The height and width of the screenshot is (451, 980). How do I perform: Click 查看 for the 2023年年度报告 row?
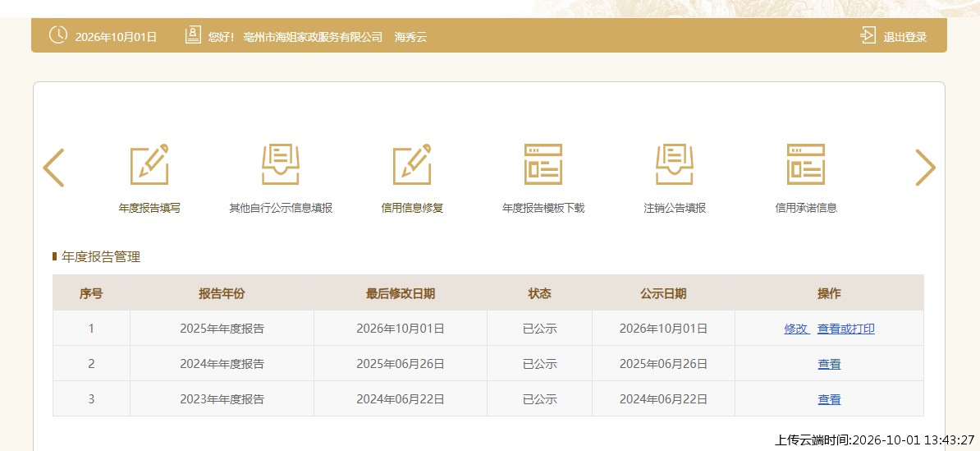coord(829,399)
